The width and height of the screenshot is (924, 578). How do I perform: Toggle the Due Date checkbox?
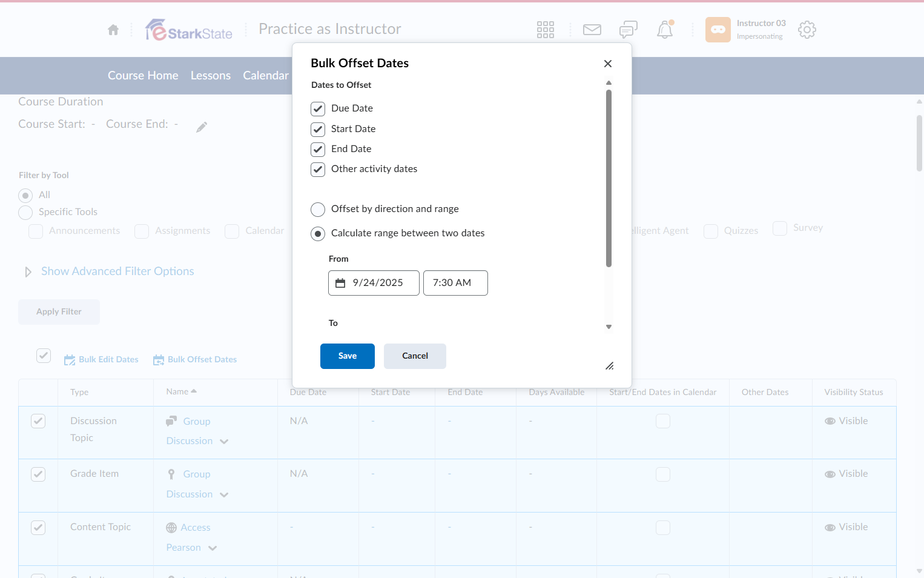(x=318, y=109)
